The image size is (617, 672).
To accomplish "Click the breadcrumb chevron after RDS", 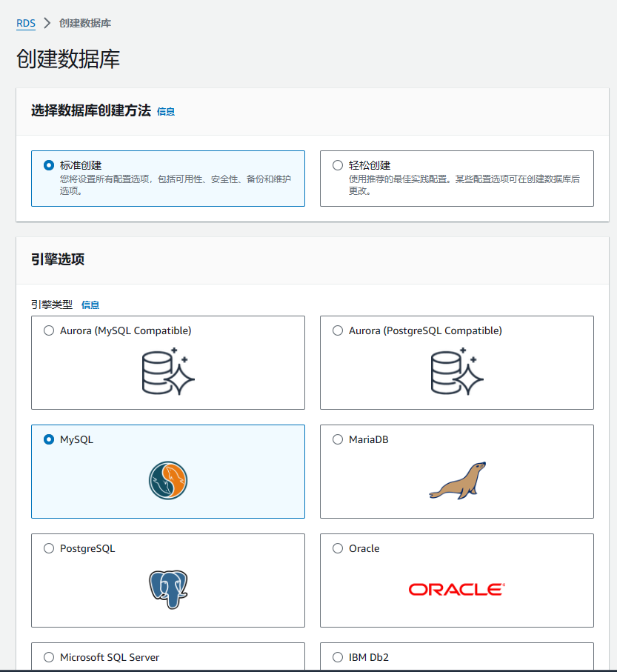I will pyautogui.click(x=47, y=23).
